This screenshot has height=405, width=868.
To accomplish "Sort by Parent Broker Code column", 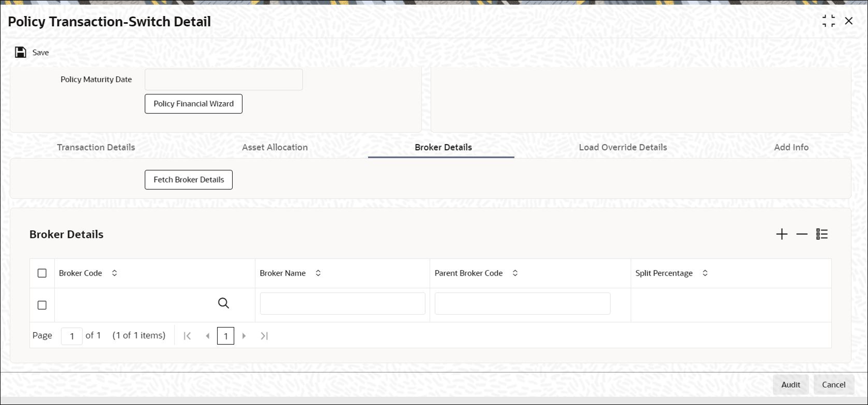I will tap(515, 273).
